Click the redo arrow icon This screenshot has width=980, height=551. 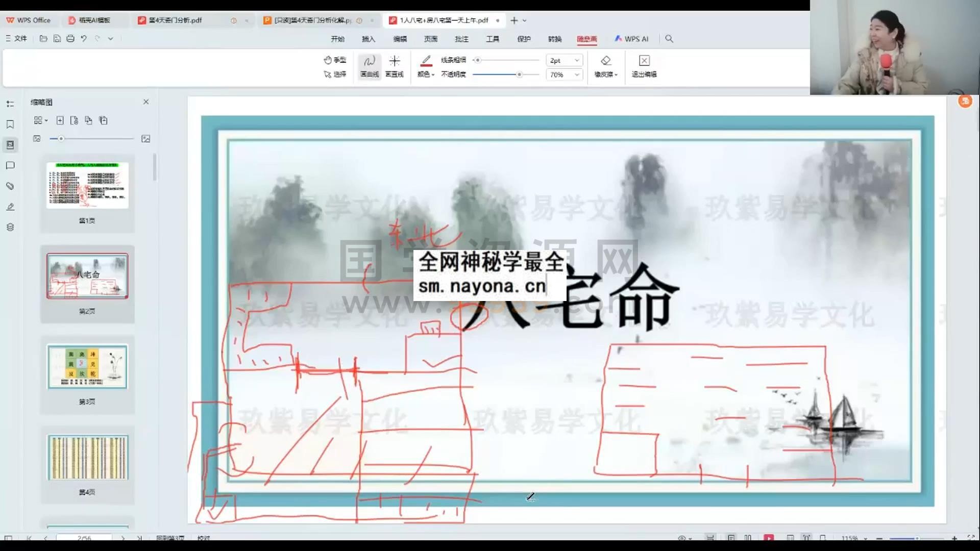[x=97, y=38]
